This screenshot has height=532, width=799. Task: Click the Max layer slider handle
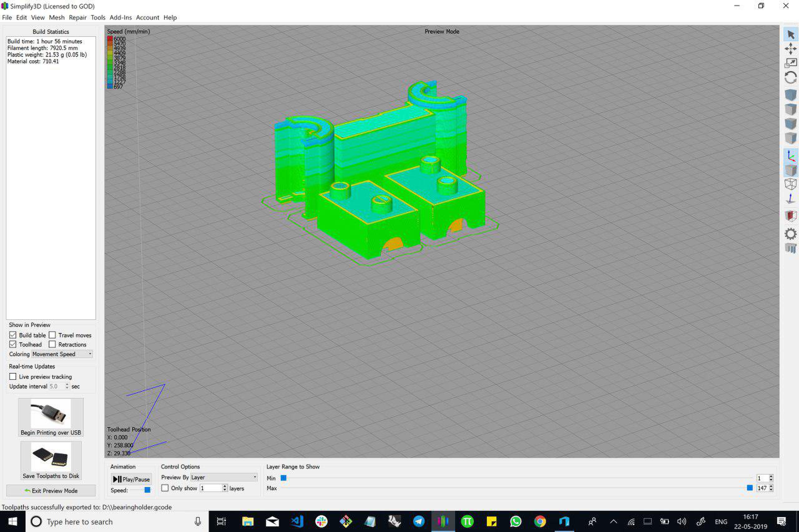tap(750, 488)
